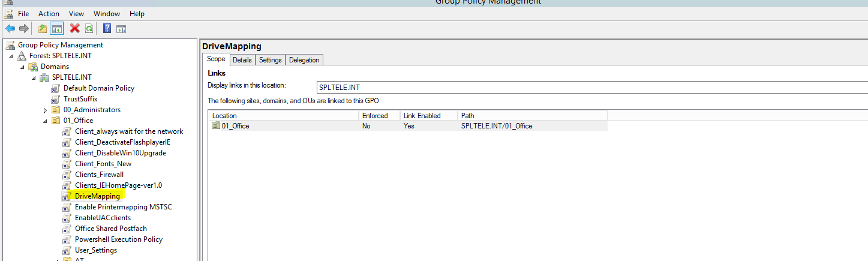Click the Clients_Firewall GPO icon
The width and height of the screenshot is (868, 261).
tap(68, 175)
